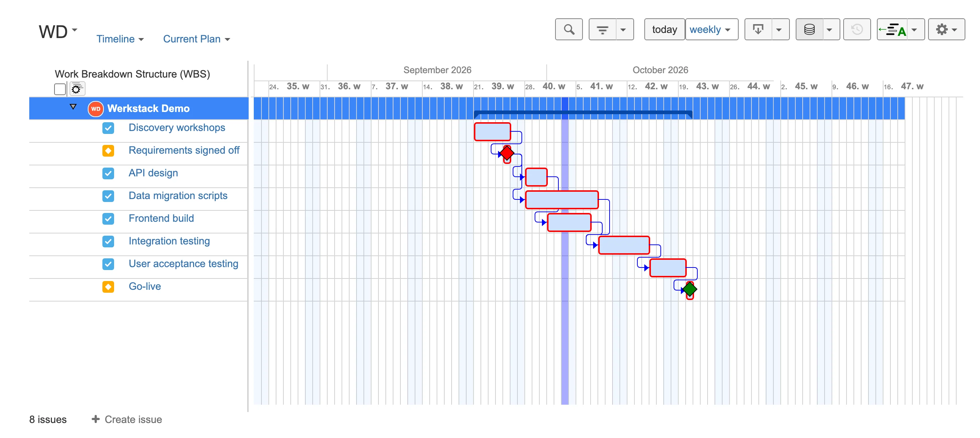Open the User acceptance testing issue link
The height and width of the screenshot is (438, 980).
(183, 264)
